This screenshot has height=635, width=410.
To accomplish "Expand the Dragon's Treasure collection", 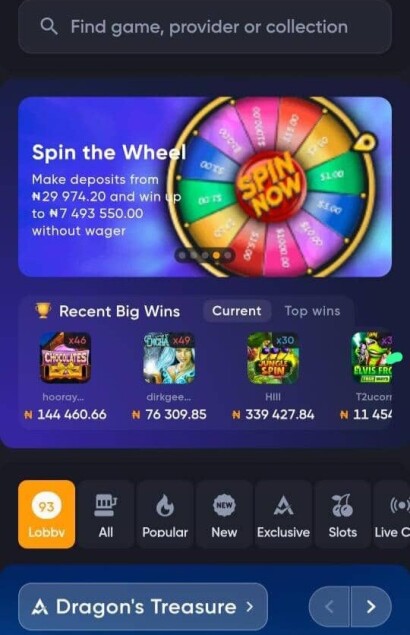I will (143, 606).
